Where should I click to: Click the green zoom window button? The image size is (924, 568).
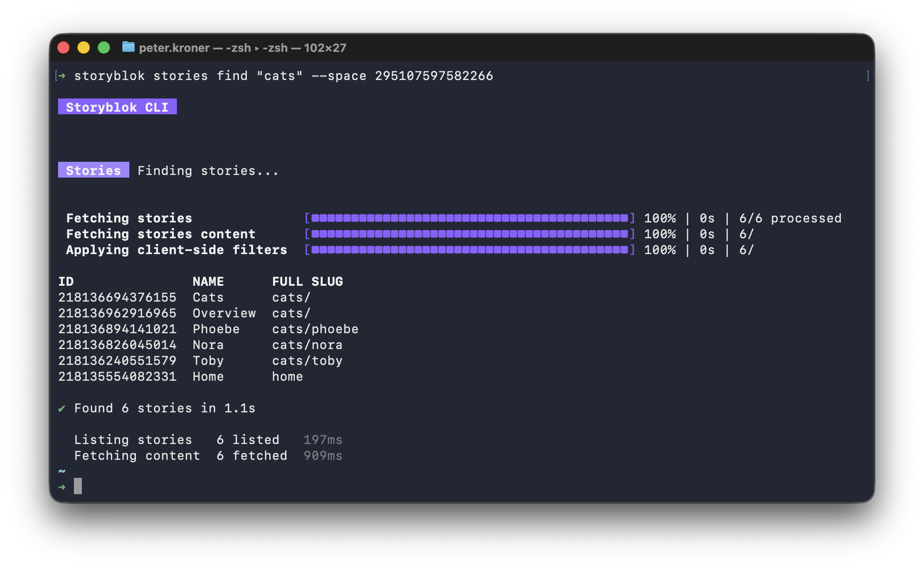[x=104, y=47]
